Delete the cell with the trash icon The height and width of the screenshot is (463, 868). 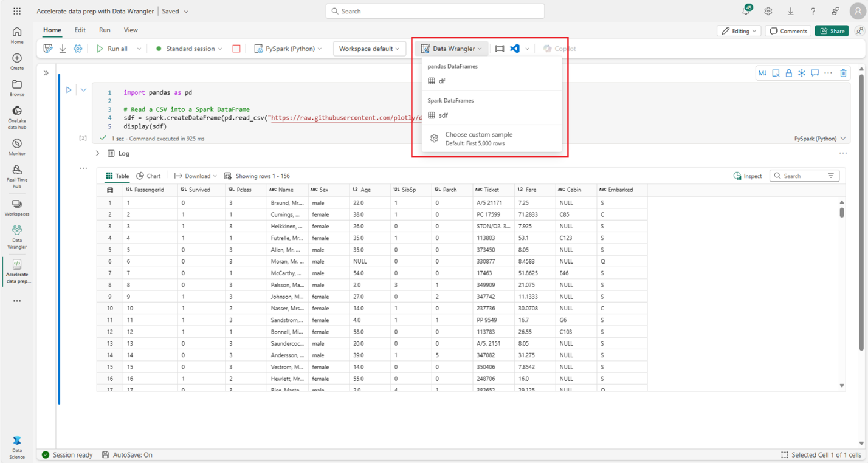tap(843, 73)
